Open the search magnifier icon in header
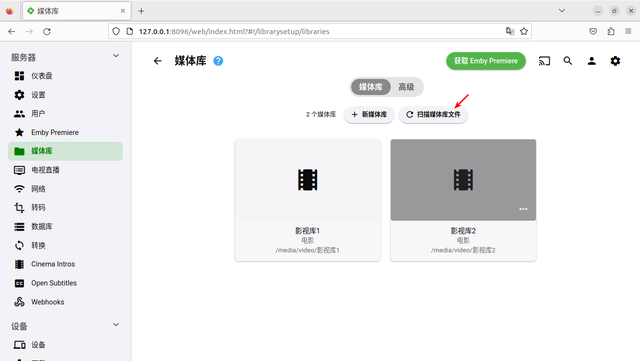The width and height of the screenshot is (640, 361). click(568, 61)
